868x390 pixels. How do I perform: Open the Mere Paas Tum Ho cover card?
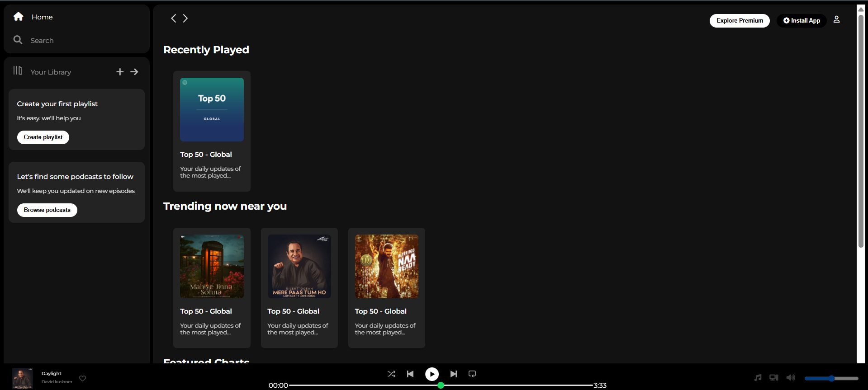click(x=299, y=288)
